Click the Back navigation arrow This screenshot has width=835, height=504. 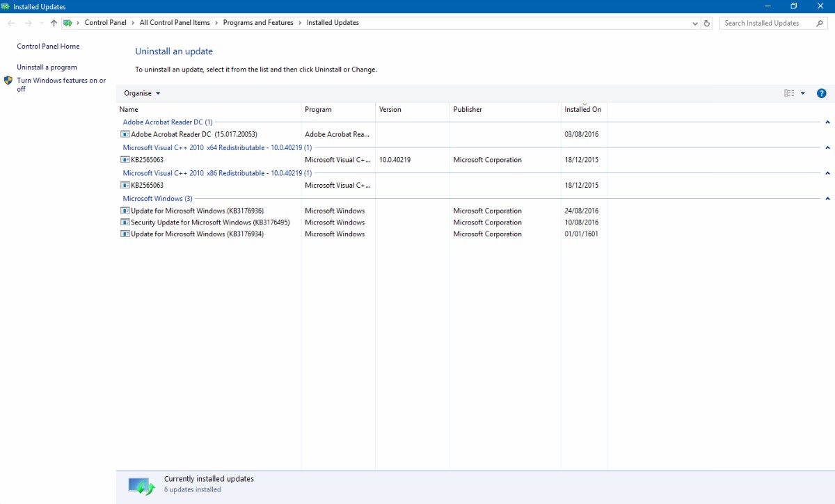point(11,23)
